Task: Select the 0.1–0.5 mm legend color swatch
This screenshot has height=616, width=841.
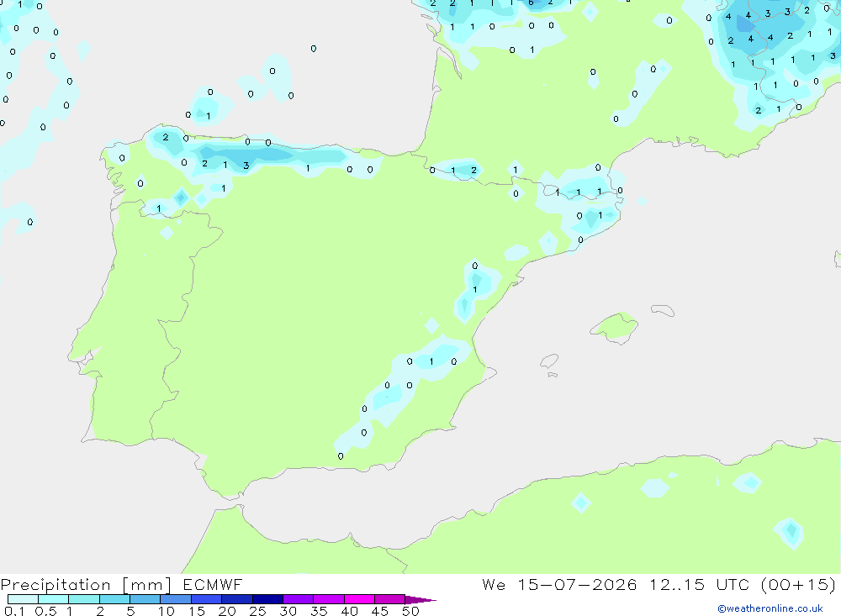Action: (x=23, y=599)
